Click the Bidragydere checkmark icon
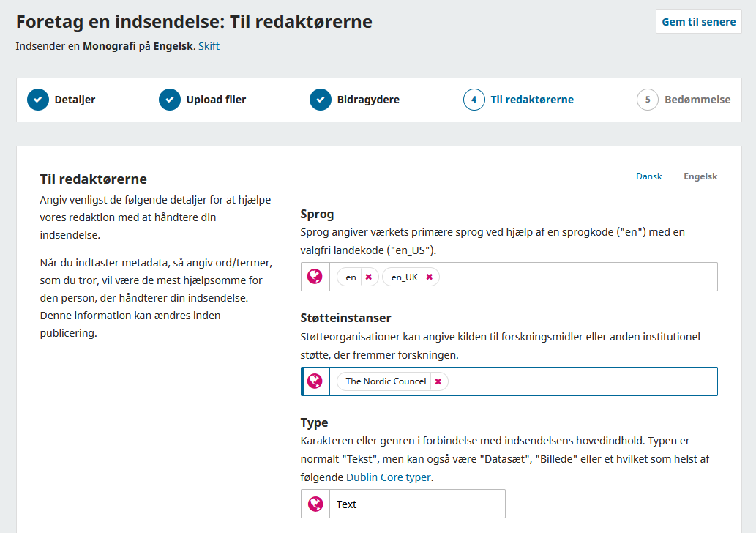 [321, 100]
